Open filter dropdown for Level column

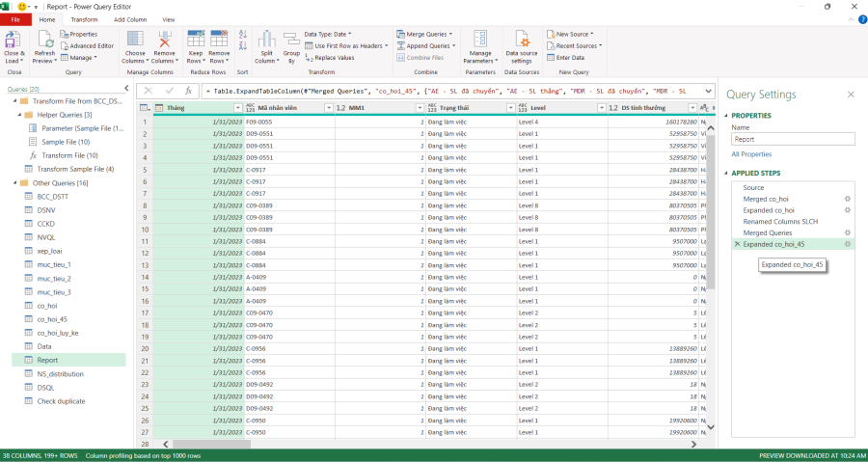tap(602, 108)
